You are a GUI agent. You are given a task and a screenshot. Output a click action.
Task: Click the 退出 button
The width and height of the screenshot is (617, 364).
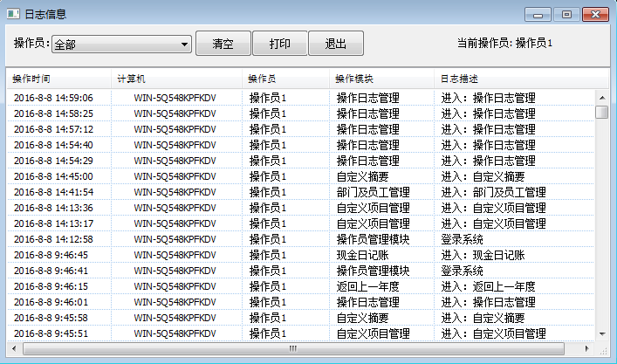coord(336,44)
